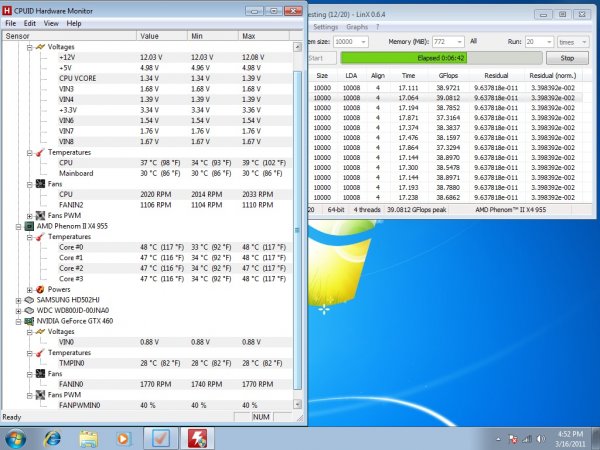Viewport: 600px width, 450px height.
Task: Open the Run count dropdown in LinX
Action: coord(549,42)
